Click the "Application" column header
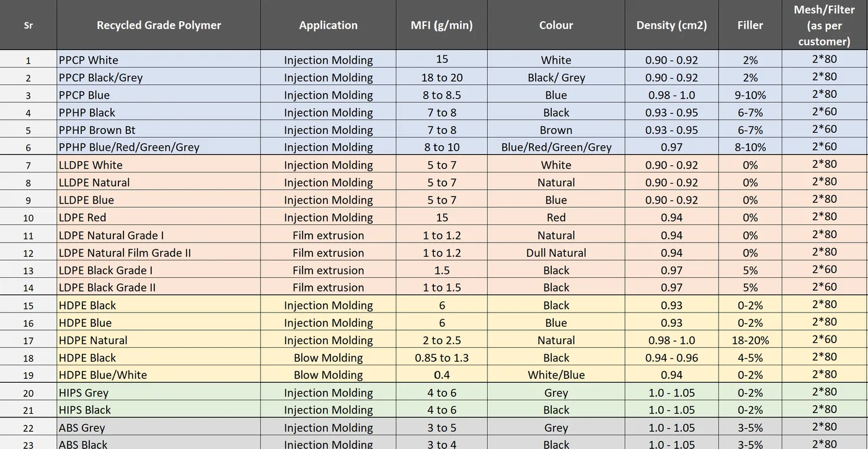This screenshot has width=868, height=449. point(328,25)
